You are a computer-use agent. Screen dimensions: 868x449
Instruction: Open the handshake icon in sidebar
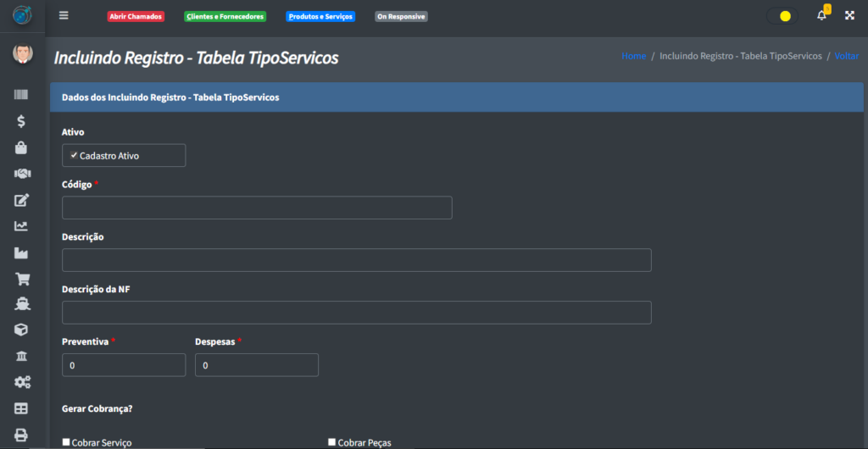click(x=21, y=174)
